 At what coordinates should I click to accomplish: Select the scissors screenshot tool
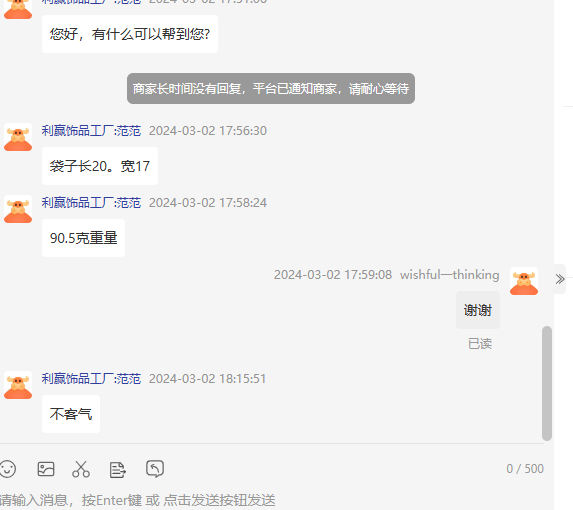81,469
